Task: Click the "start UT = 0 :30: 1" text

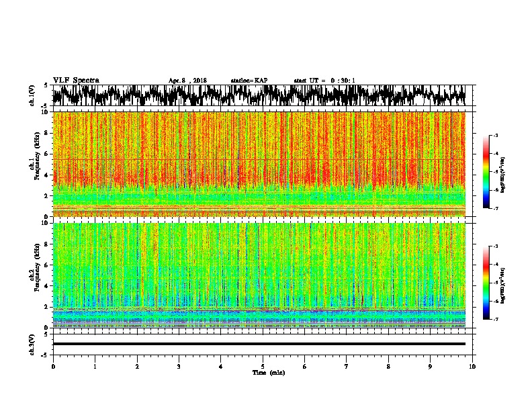Action: [x=324, y=81]
